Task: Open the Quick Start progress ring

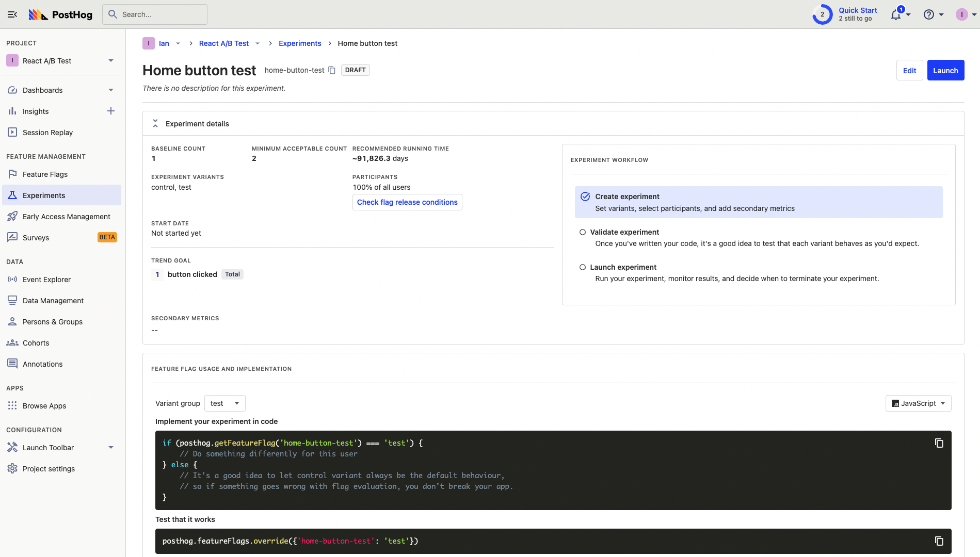Action: pyautogui.click(x=822, y=14)
